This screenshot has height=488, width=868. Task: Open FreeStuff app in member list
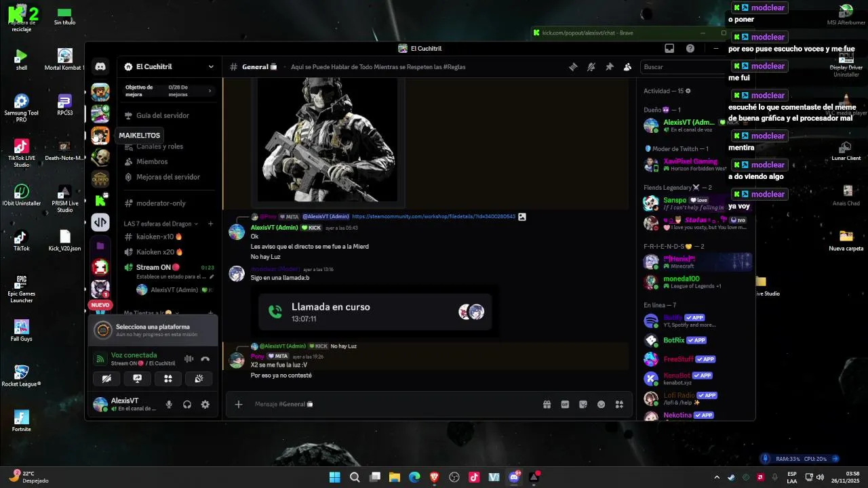click(696, 359)
